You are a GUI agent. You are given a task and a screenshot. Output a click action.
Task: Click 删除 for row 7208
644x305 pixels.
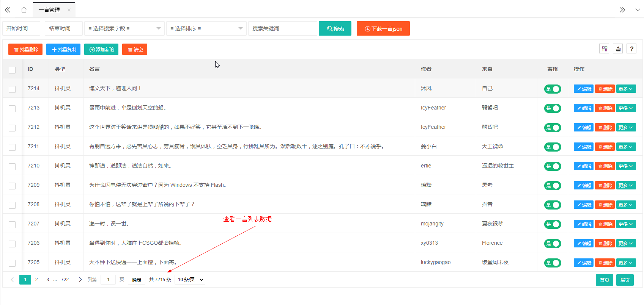[605, 205]
